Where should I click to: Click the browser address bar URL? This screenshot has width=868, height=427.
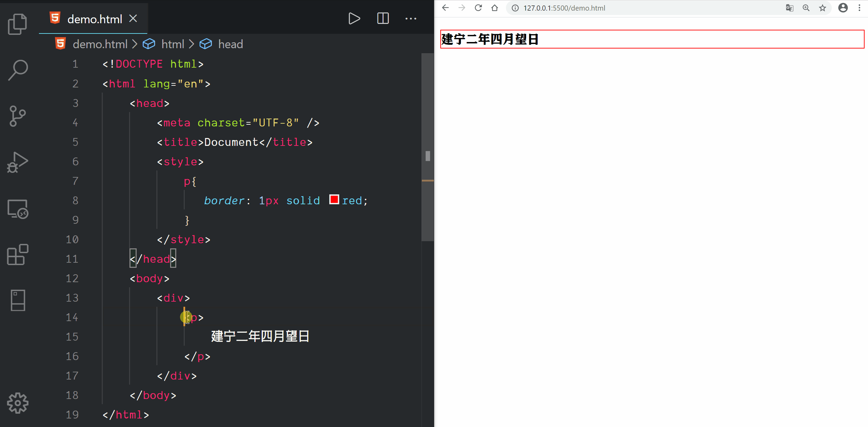(x=564, y=8)
